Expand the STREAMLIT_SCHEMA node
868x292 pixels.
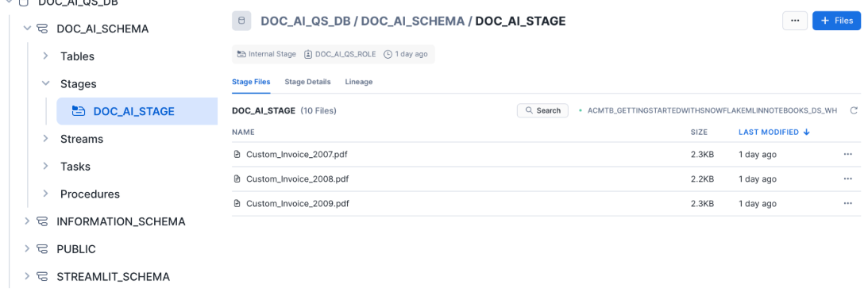point(26,276)
